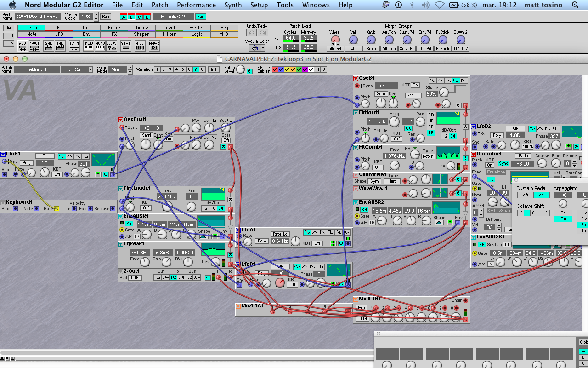The height and width of the screenshot is (368, 588).
Task: Open the Performance menu
Action: pyautogui.click(x=196, y=5)
